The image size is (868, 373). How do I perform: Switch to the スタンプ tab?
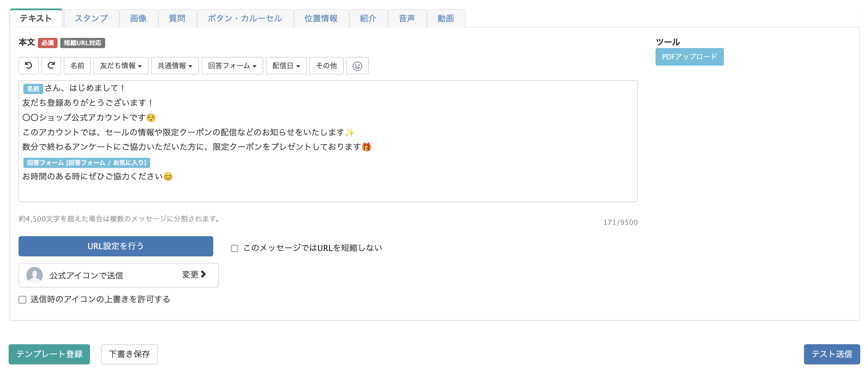point(91,18)
